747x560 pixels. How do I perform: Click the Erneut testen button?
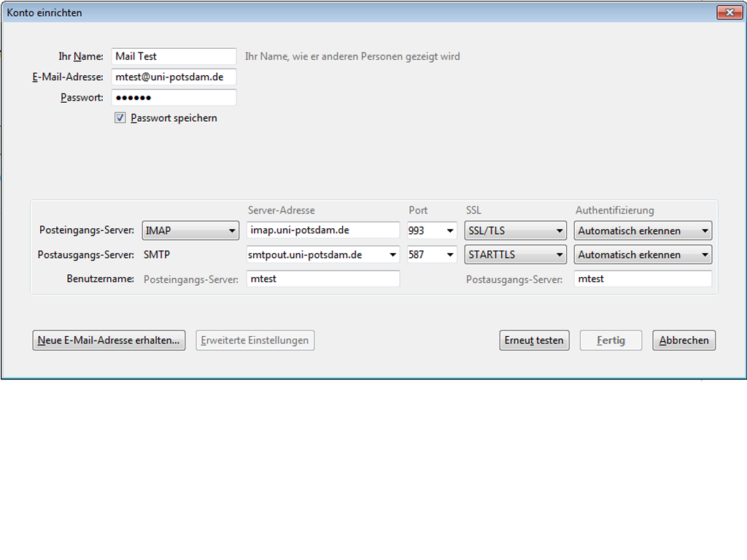tap(534, 341)
